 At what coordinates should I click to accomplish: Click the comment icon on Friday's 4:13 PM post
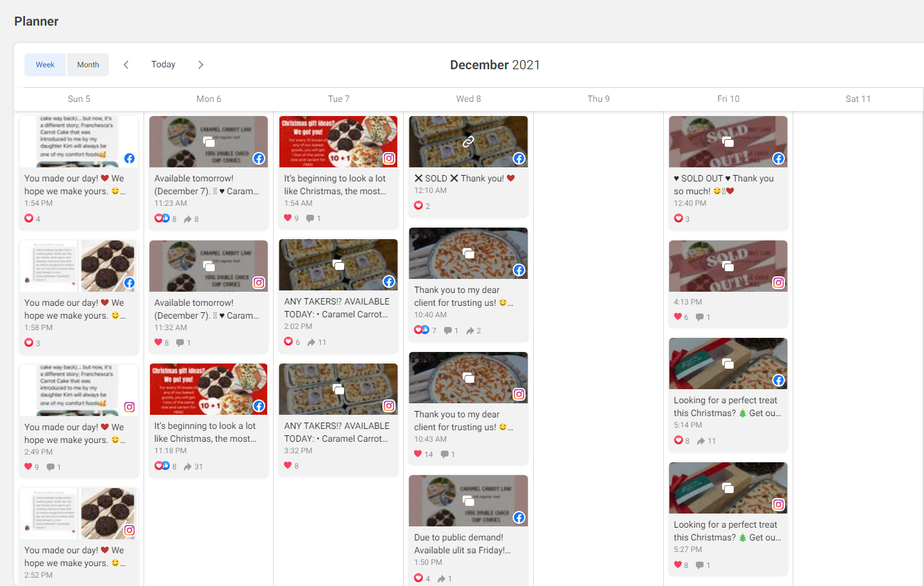(x=700, y=317)
